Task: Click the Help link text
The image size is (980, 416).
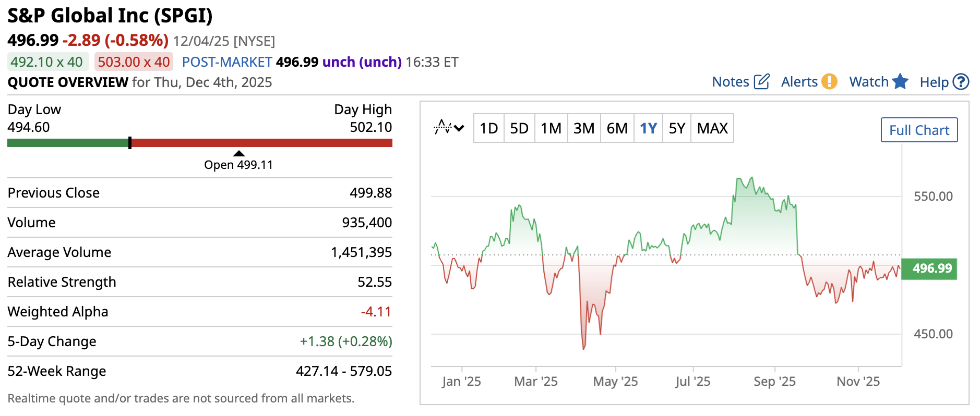Action: 934,82
